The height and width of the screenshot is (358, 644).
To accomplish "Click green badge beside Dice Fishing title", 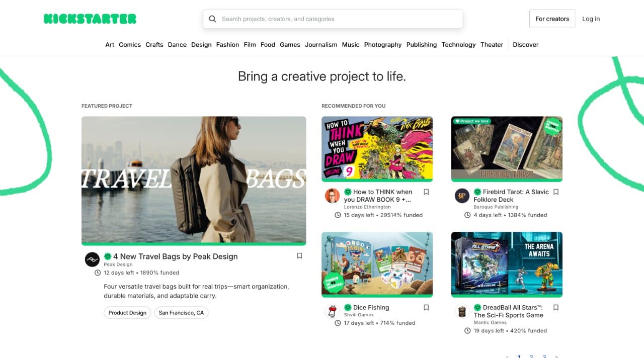I will [348, 307].
